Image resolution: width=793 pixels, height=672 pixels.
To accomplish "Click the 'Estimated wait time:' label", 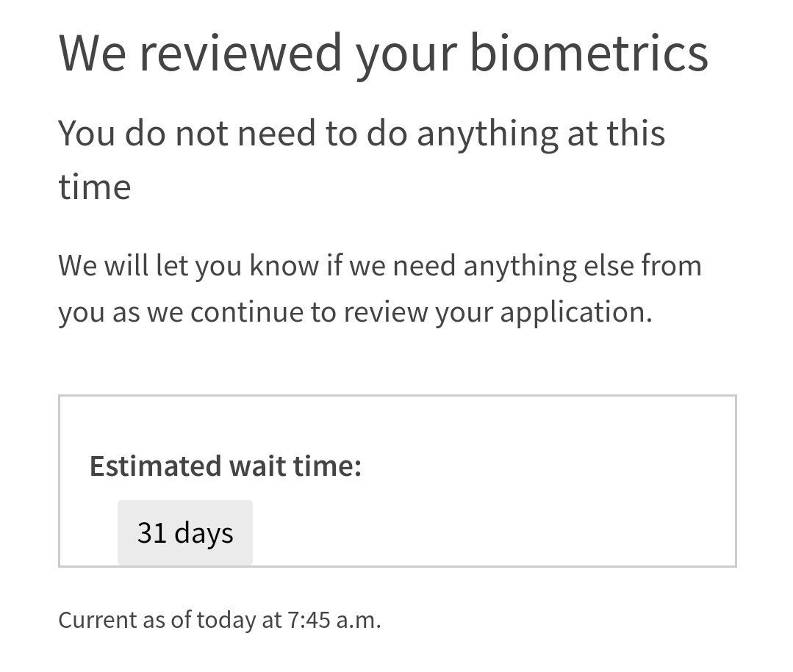I will [x=226, y=466].
